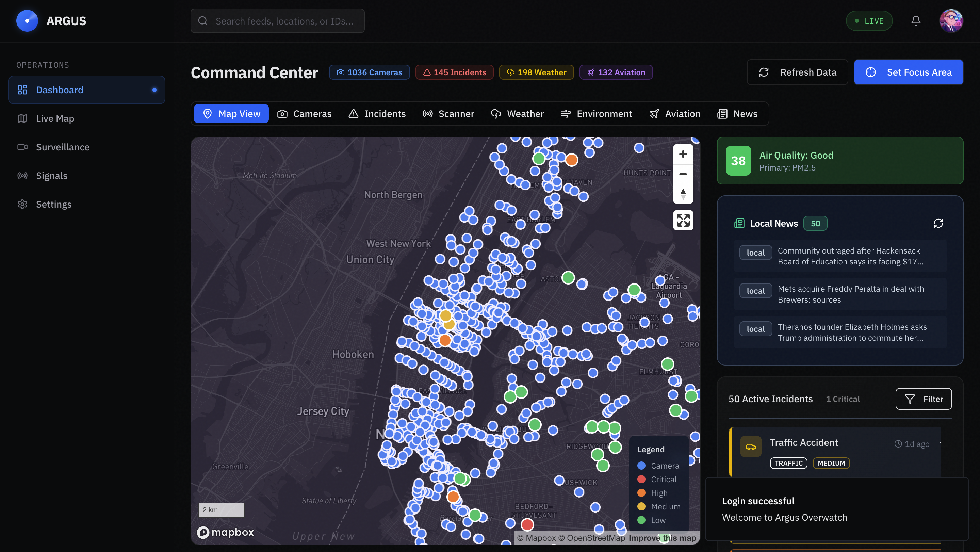Zoom in on the map
Screen dimensions: 980x552
tap(683, 154)
